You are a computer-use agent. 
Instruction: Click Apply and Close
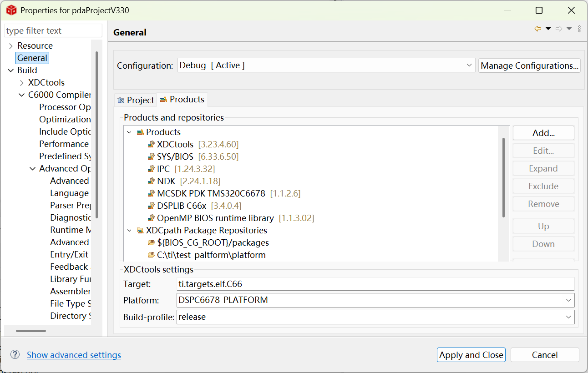tap(471, 355)
